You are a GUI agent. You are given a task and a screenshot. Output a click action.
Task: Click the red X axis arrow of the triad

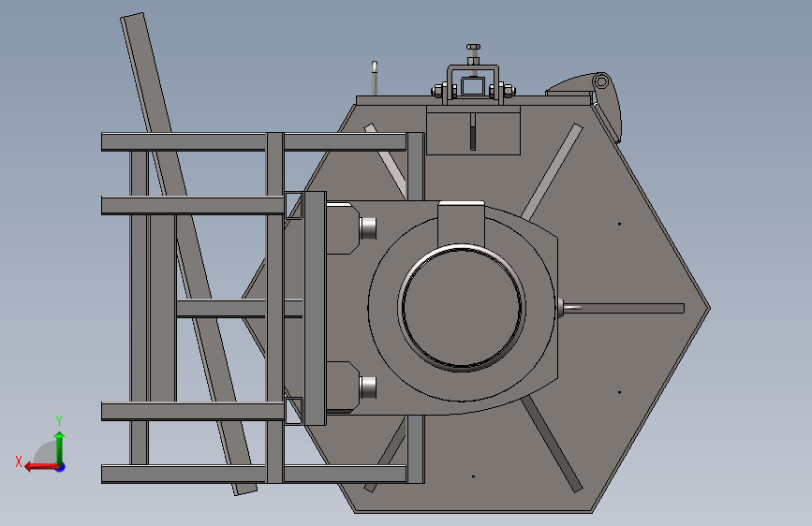[40, 467]
